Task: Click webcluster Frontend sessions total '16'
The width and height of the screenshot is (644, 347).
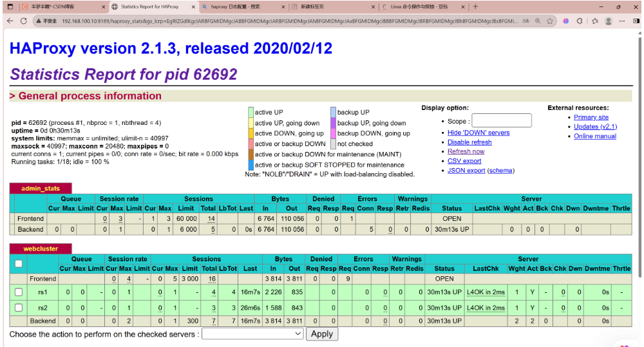Action: 212,279
